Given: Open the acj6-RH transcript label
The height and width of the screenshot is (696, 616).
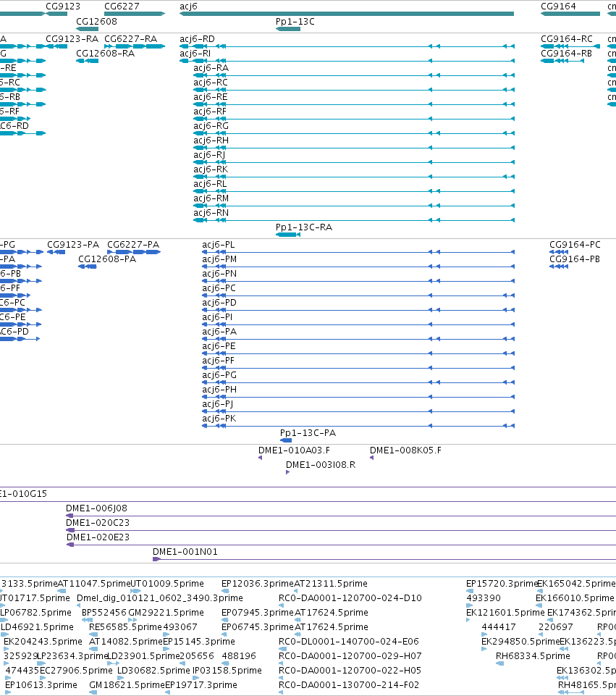Looking at the screenshot, I should 211,141.
